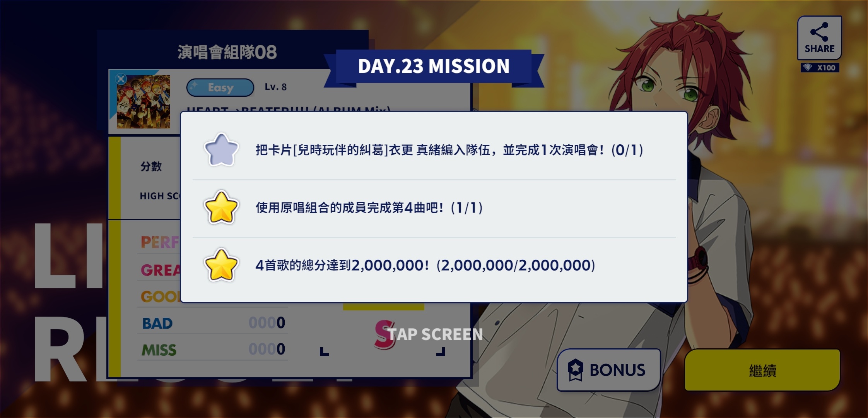Click the diamond X100 reward badge

(820, 68)
